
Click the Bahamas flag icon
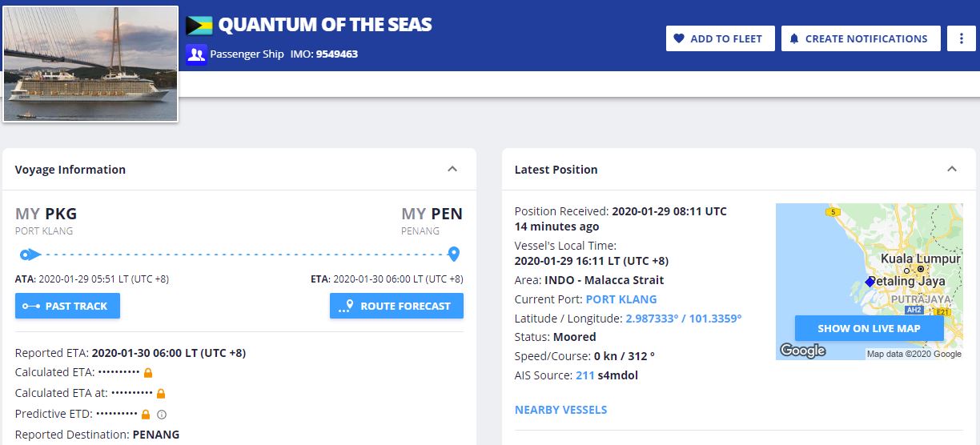[x=199, y=26]
